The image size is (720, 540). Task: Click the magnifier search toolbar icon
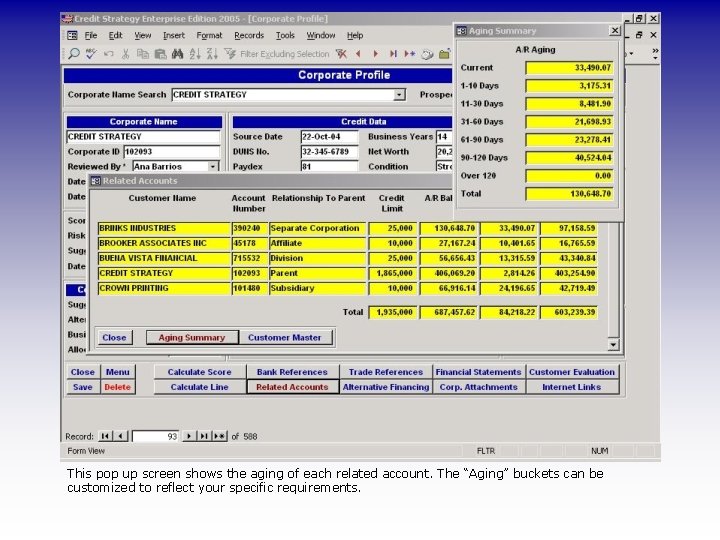pos(73,54)
